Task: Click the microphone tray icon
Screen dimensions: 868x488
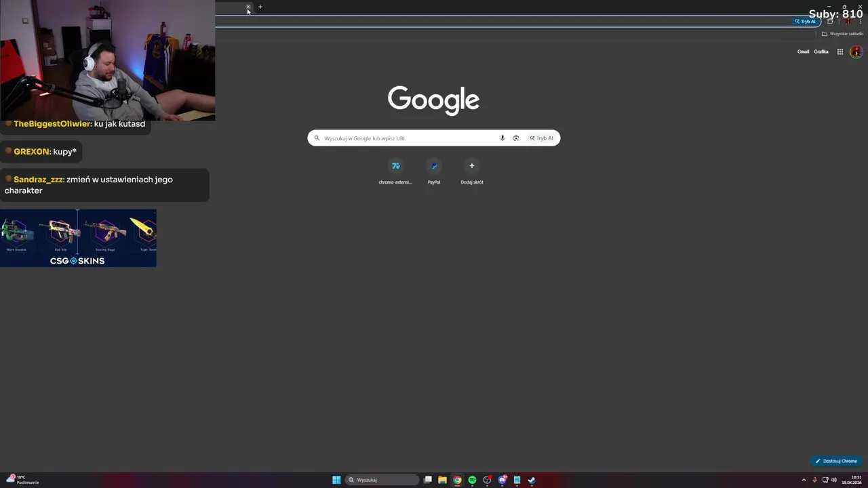Action: (814, 480)
